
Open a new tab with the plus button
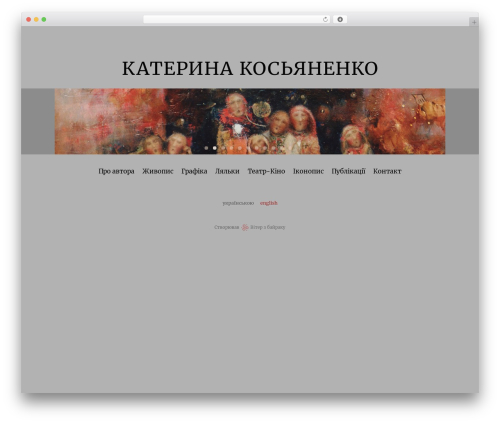click(474, 22)
